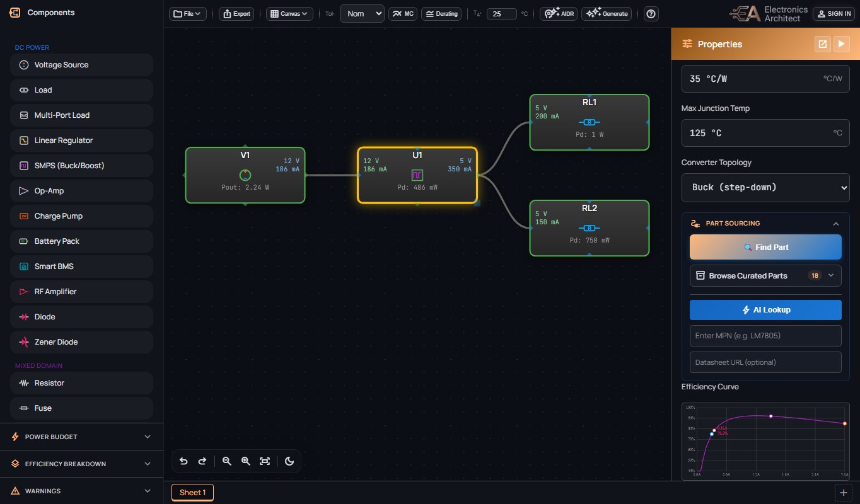Add a Resistor component
Screen dimensions: 860x504
[x=81, y=383]
